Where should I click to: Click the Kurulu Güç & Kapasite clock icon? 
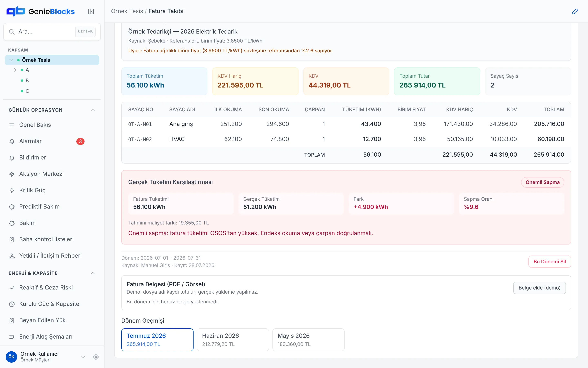pyautogui.click(x=12, y=304)
